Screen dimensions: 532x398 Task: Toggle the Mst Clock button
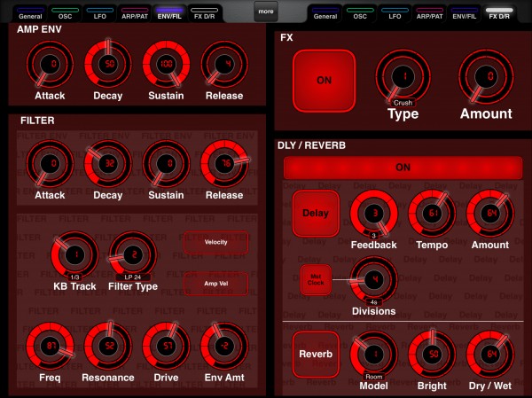pyautogui.click(x=316, y=279)
